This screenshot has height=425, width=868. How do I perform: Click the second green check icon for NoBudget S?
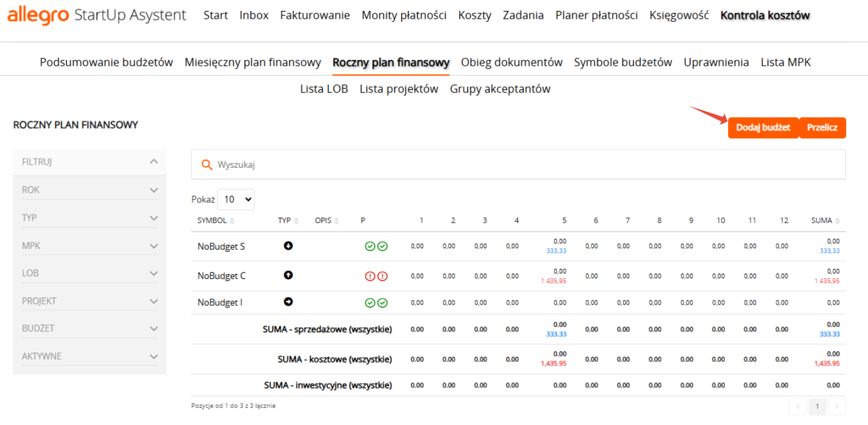(382, 246)
